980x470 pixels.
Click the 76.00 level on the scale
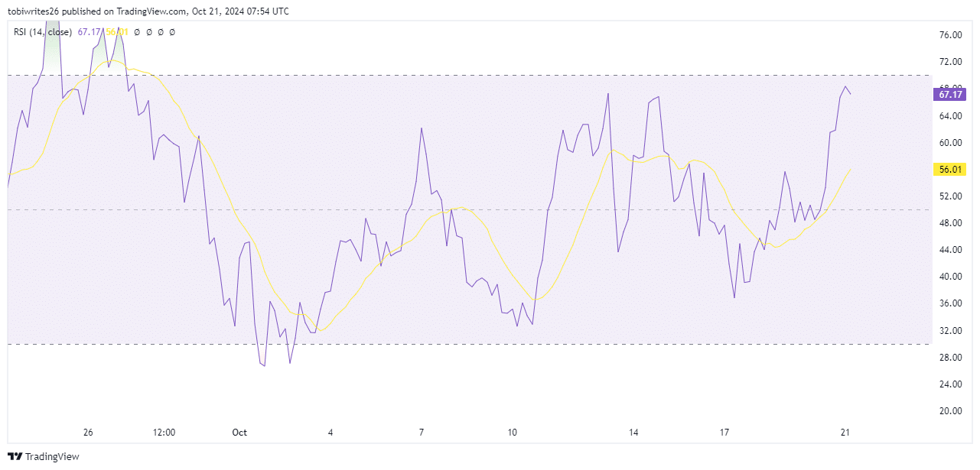(949, 35)
